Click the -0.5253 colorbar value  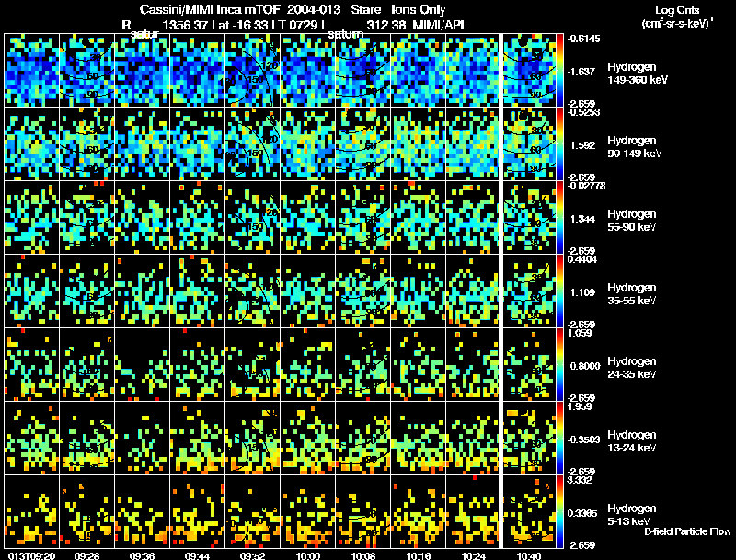point(583,112)
